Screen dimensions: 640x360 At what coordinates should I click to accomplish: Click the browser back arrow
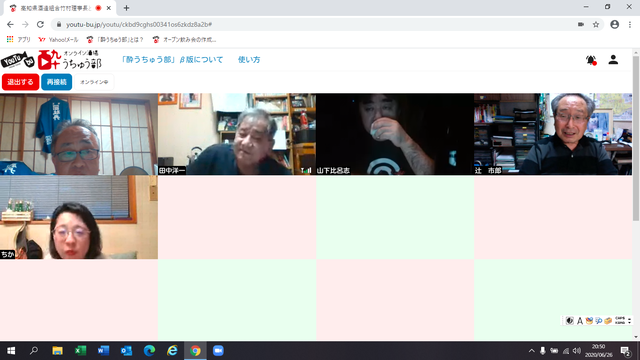(10, 24)
